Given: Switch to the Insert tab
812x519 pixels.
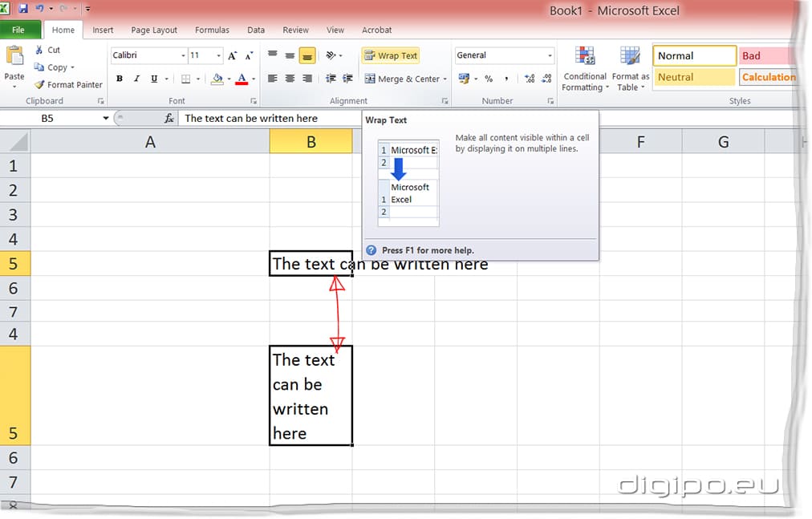Looking at the screenshot, I should pyautogui.click(x=103, y=30).
